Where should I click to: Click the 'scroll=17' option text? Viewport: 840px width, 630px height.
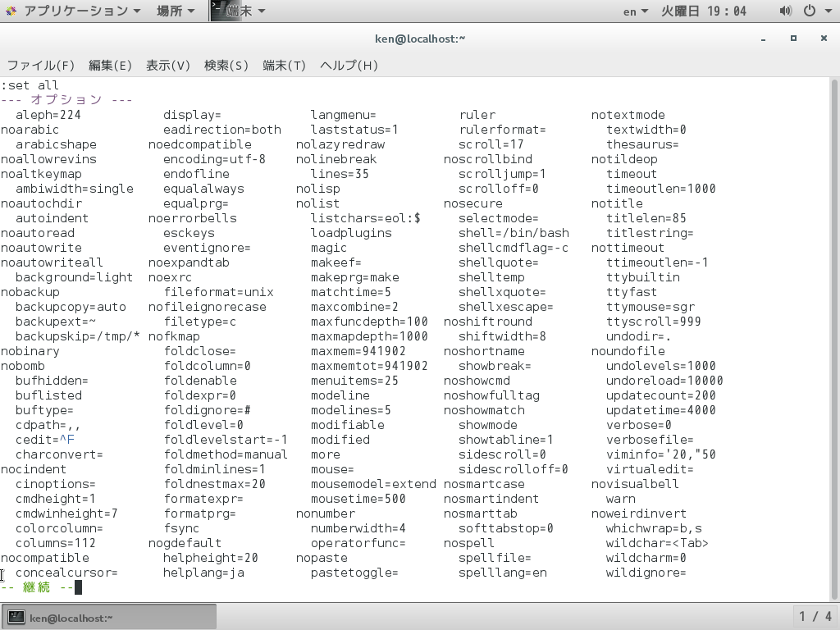[491, 144]
